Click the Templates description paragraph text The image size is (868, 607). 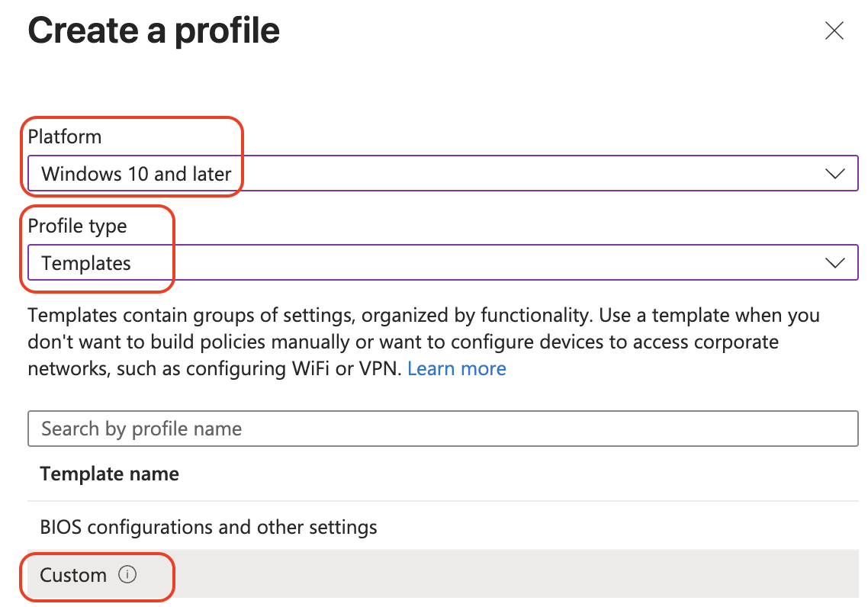423,342
